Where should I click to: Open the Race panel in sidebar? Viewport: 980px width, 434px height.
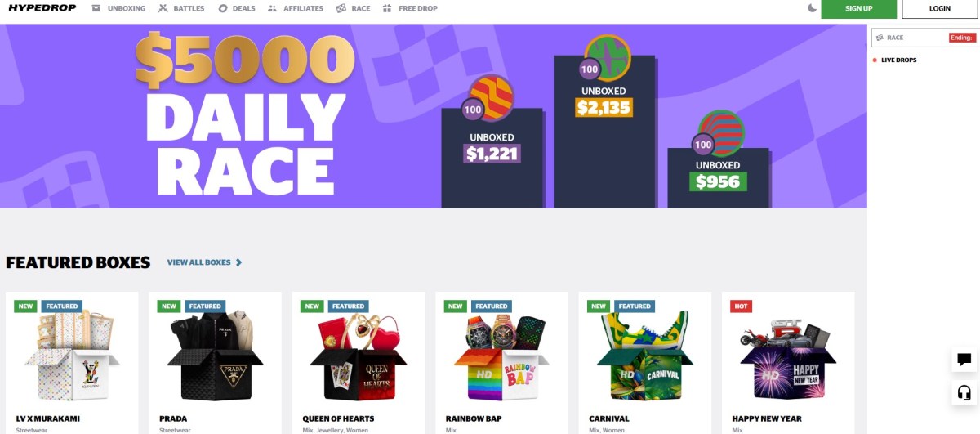[925, 38]
